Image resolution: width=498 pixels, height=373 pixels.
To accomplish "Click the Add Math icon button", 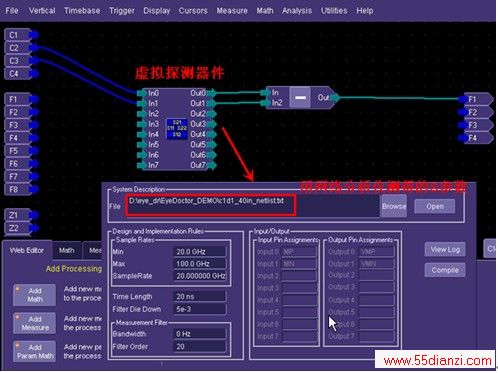I will 34,295.
